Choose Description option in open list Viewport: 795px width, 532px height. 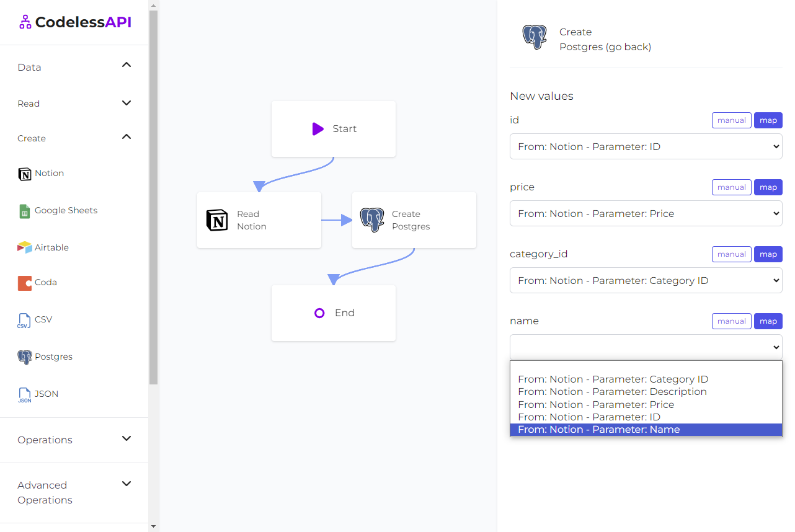[646, 392]
